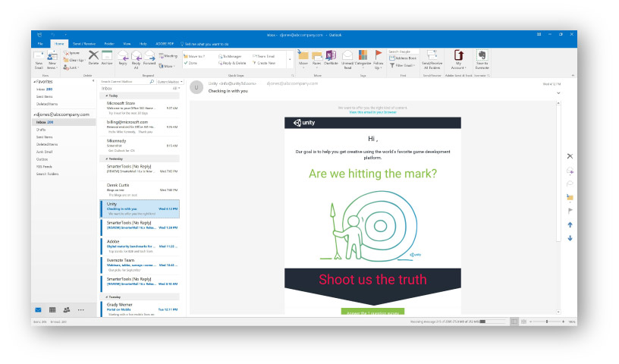Choose Reply All in ribbon
619x364 pixels.
tap(137, 60)
